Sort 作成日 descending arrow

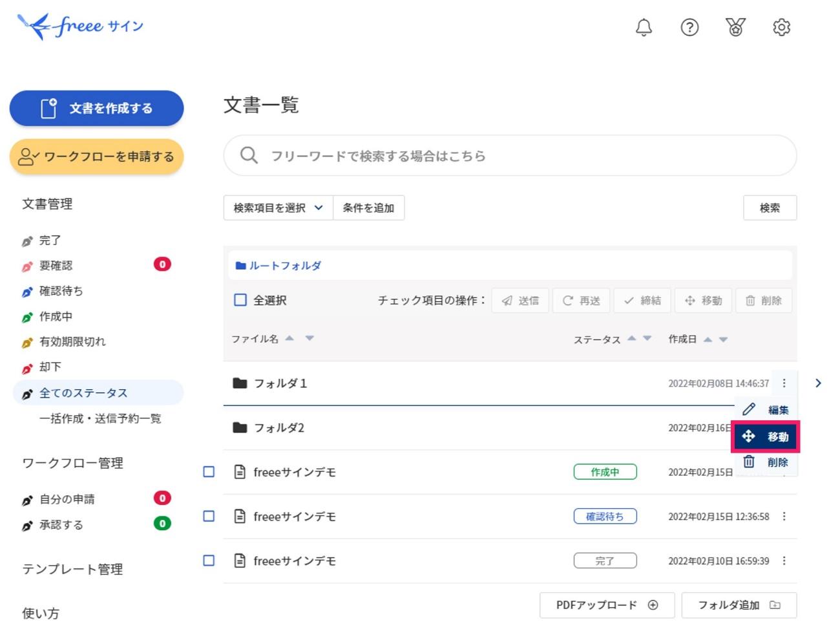tap(723, 339)
